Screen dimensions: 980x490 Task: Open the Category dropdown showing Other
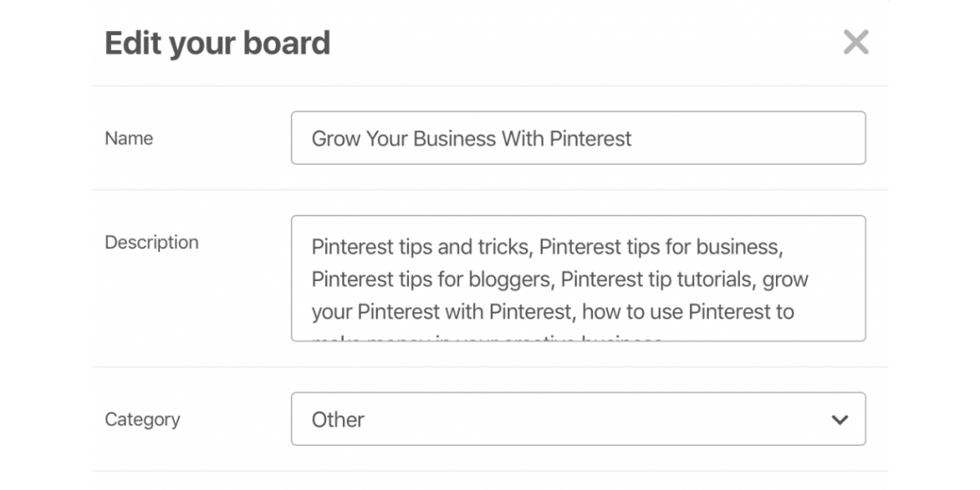pyautogui.click(x=577, y=419)
